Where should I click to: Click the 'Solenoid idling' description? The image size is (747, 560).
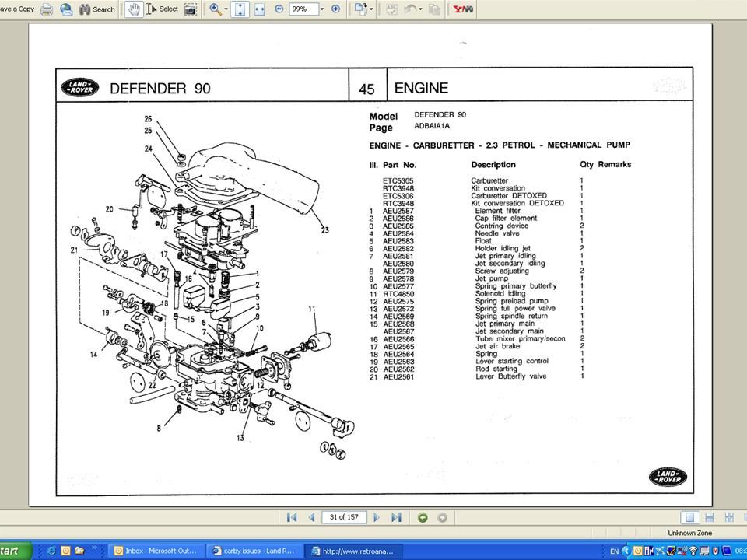500,294
